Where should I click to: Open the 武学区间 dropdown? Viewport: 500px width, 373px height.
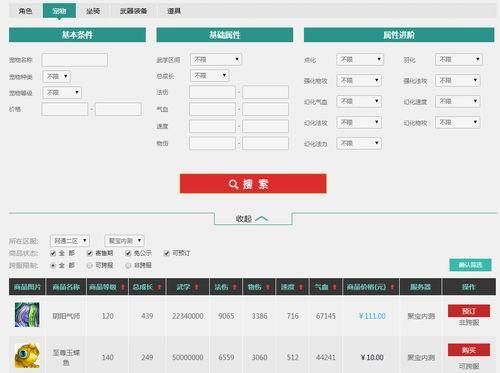pos(216,59)
